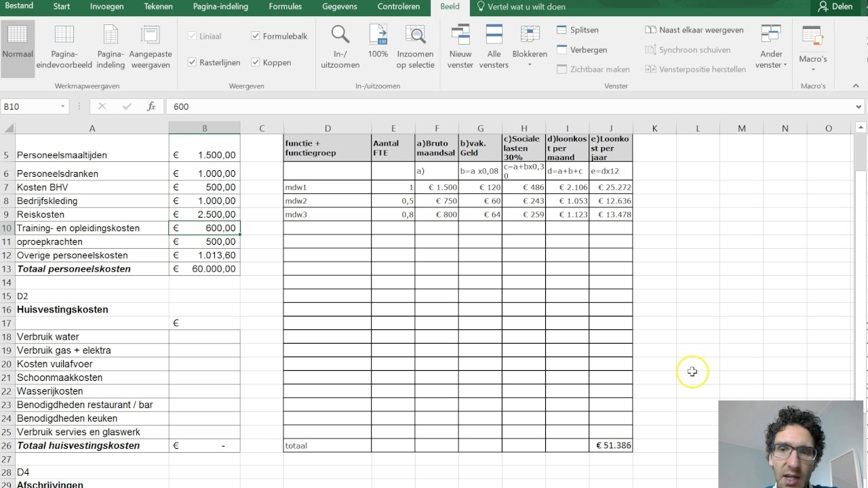Viewport: 868px width, 488px height.
Task: Open the Macro's dropdown
Action: pyautogui.click(x=813, y=47)
